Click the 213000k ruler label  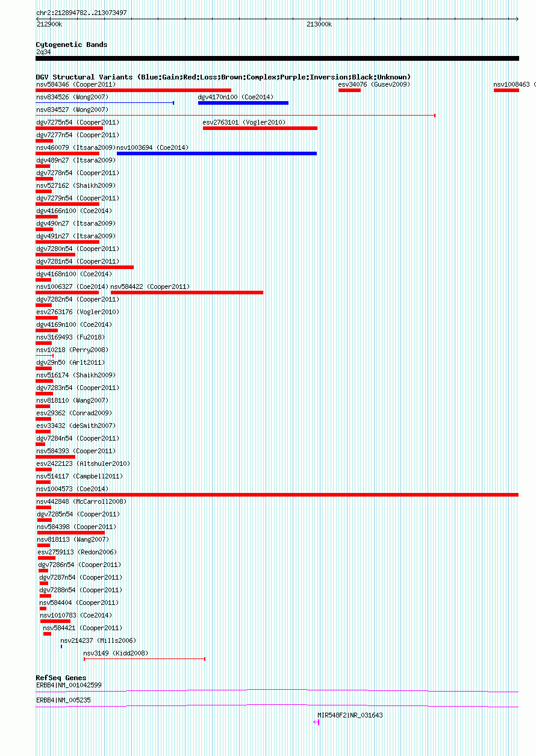[x=319, y=24]
